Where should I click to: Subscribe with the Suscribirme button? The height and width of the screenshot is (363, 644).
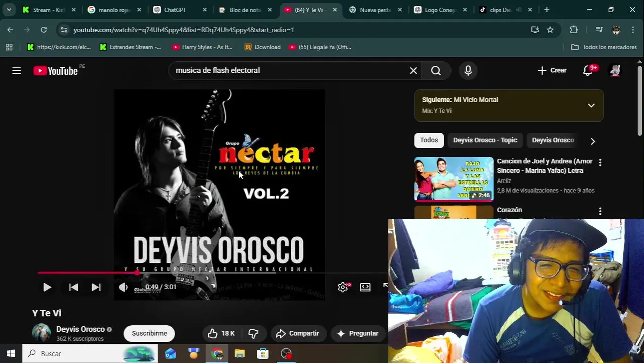click(x=149, y=333)
